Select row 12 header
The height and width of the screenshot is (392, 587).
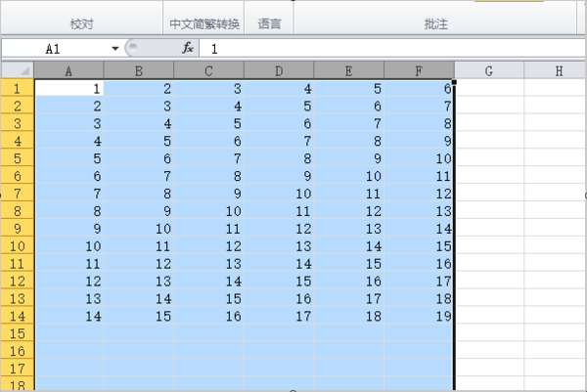pos(18,281)
